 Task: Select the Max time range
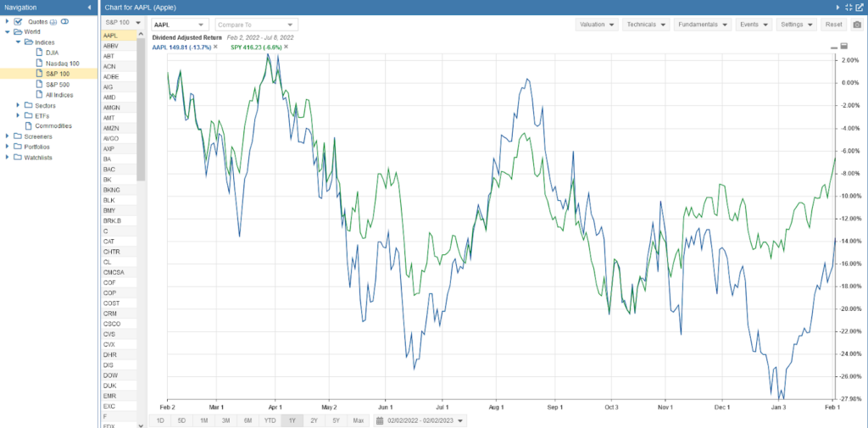[359, 421]
